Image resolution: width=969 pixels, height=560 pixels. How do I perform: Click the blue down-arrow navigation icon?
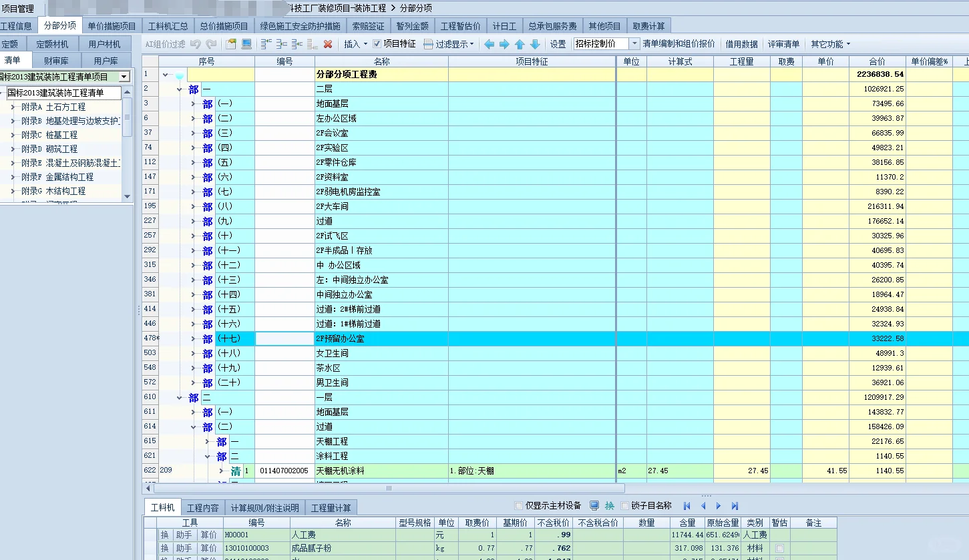click(x=535, y=45)
